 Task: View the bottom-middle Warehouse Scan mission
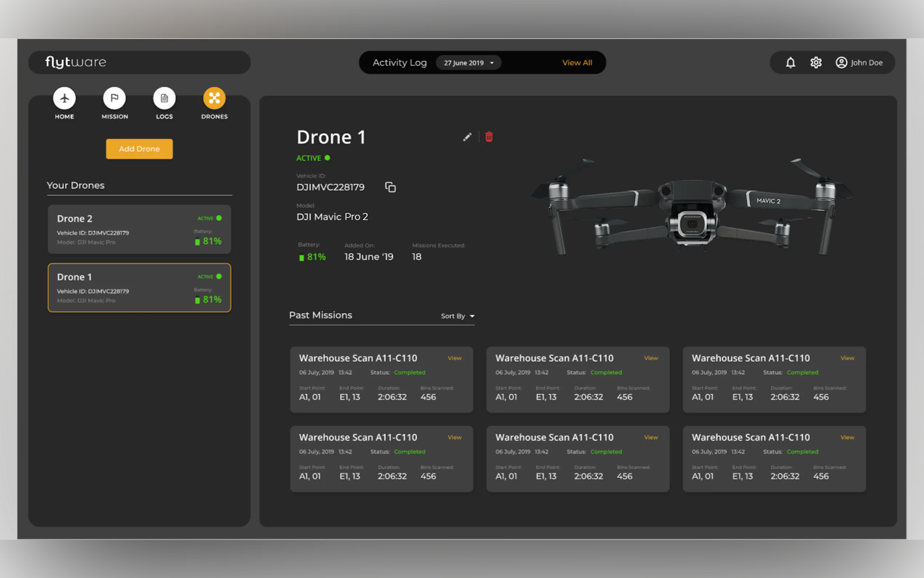[x=651, y=438]
